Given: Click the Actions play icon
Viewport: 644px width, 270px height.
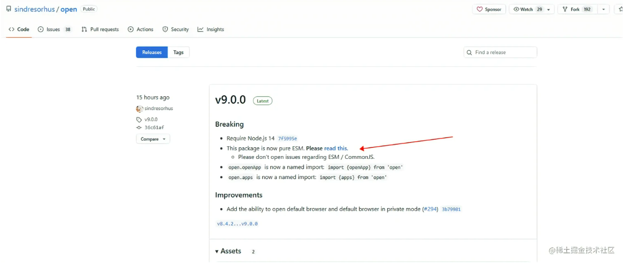Looking at the screenshot, I should (x=130, y=30).
